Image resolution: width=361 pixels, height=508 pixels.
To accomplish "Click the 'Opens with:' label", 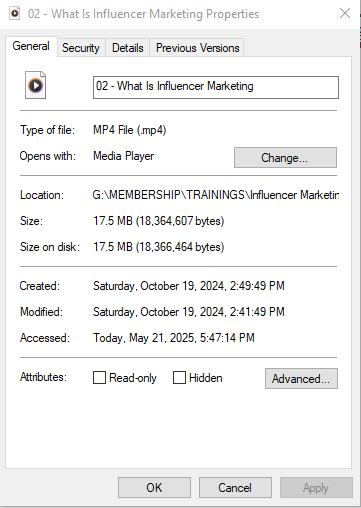I will tap(48, 156).
